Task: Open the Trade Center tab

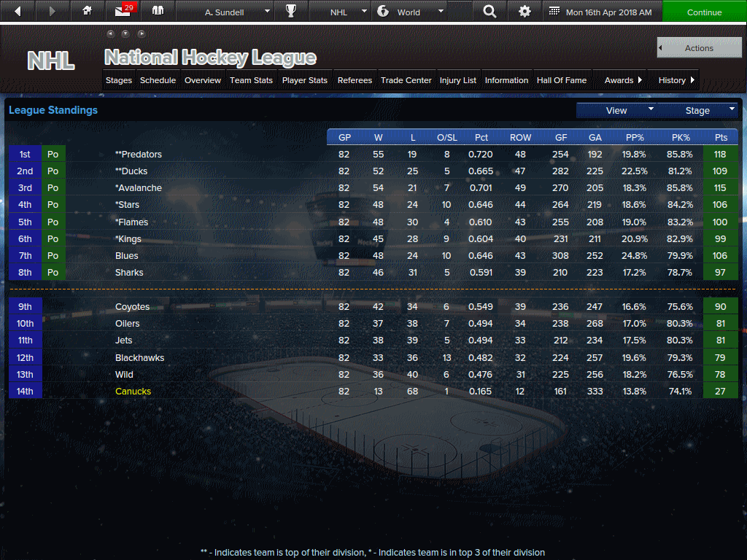Action: pos(406,80)
